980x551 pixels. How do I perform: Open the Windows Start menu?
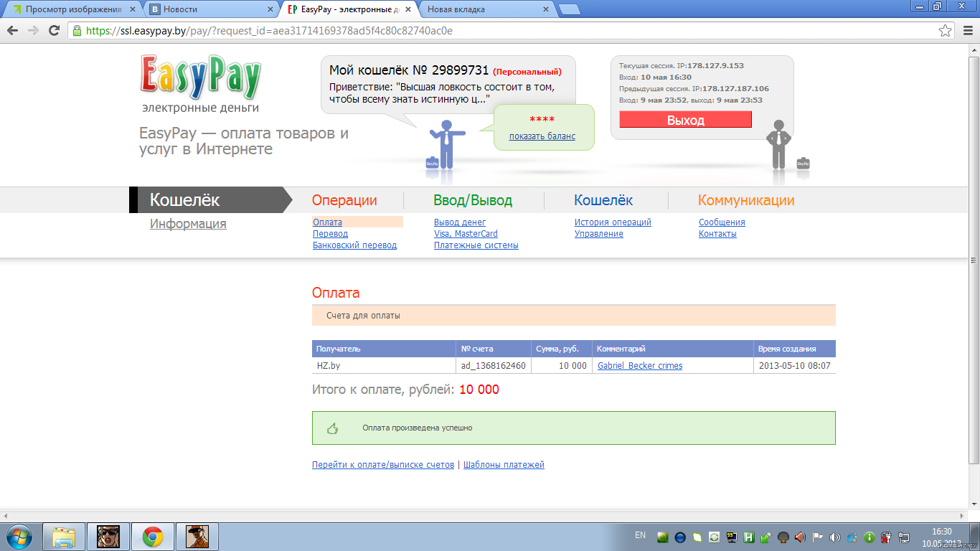(x=19, y=537)
